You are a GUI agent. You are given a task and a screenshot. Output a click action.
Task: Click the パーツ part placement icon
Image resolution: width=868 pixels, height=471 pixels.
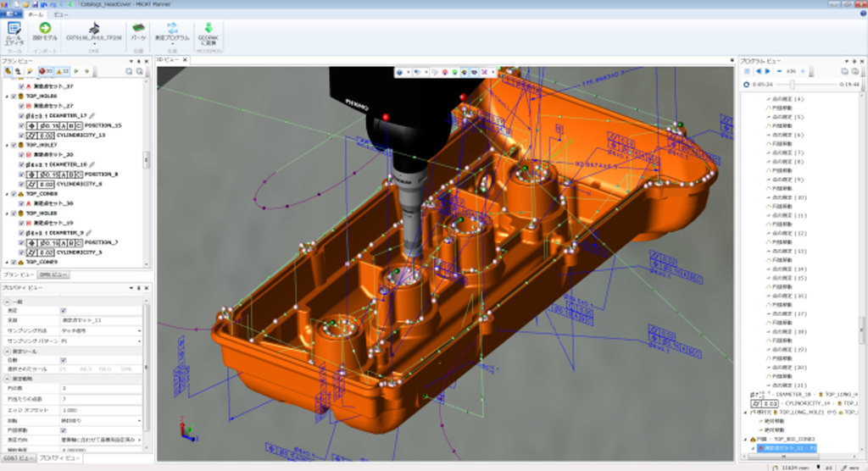[138, 32]
